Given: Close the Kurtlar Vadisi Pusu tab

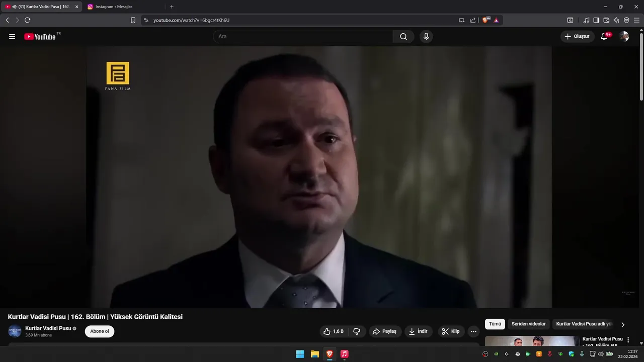Looking at the screenshot, I should click(x=76, y=7).
